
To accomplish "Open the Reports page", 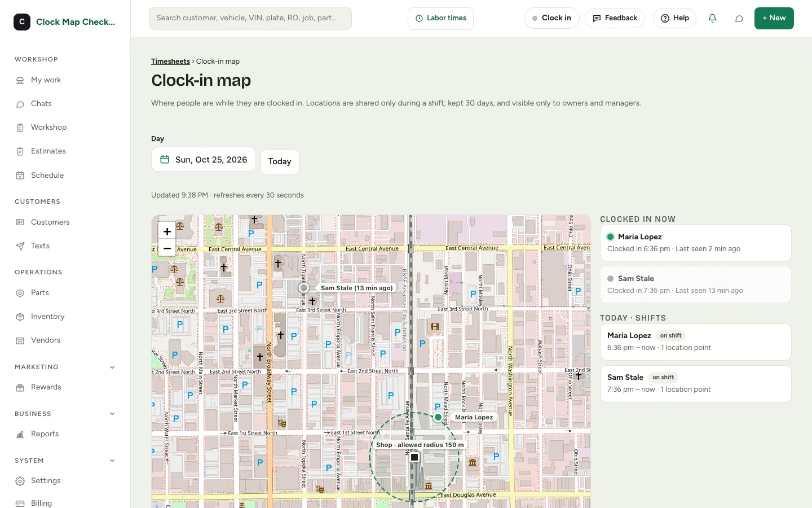I will [65, 434].
